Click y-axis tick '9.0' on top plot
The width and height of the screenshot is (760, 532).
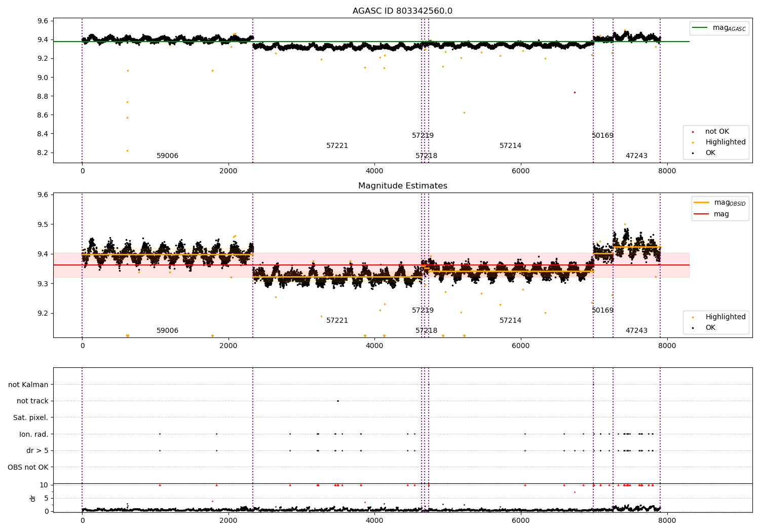point(43,78)
